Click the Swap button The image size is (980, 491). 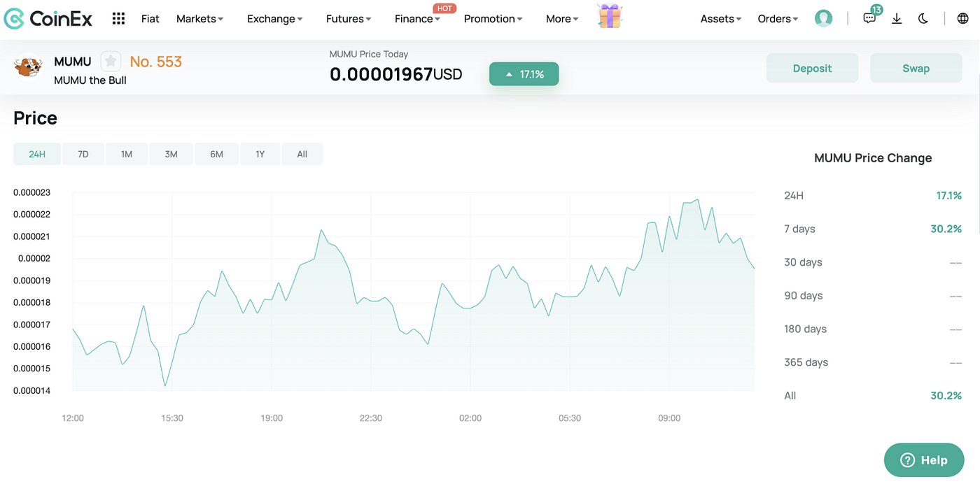coord(916,68)
